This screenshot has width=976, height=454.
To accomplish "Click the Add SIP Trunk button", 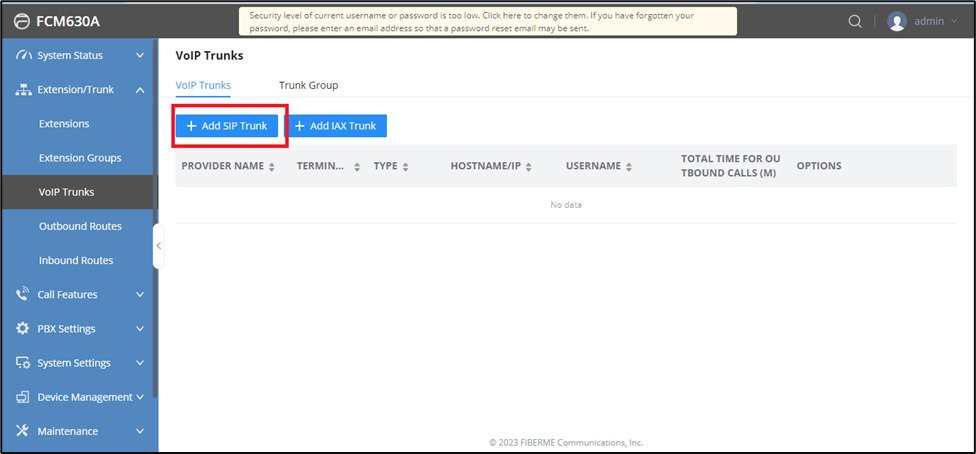I will coord(227,126).
